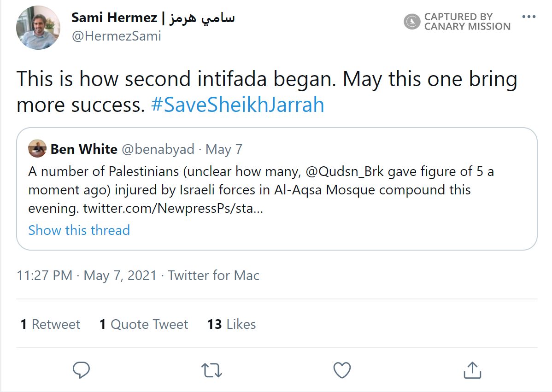Open the #SaveSheikhJarrah hashtag

pos(237,105)
